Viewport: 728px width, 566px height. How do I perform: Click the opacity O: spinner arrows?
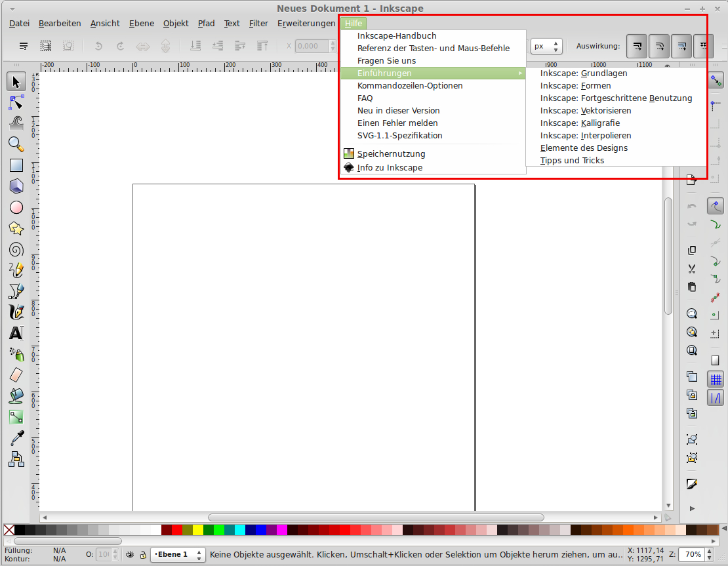click(115, 554)
